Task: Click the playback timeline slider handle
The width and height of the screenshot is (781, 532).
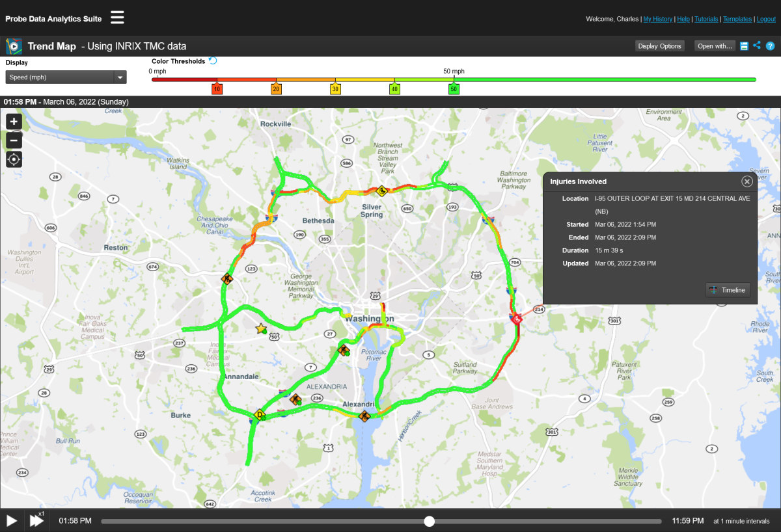Action: coord(429,520)
